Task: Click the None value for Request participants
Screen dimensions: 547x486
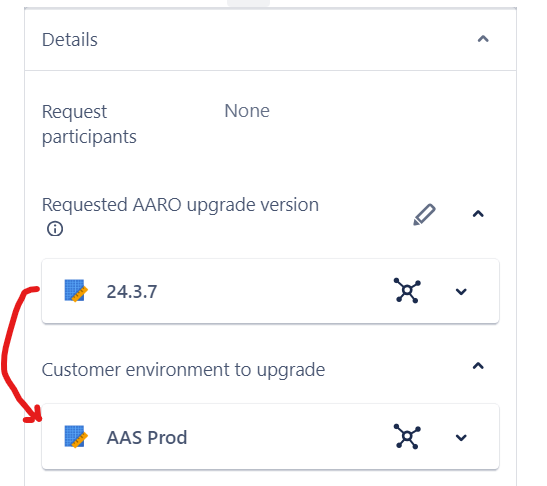Action: (247, 111)
